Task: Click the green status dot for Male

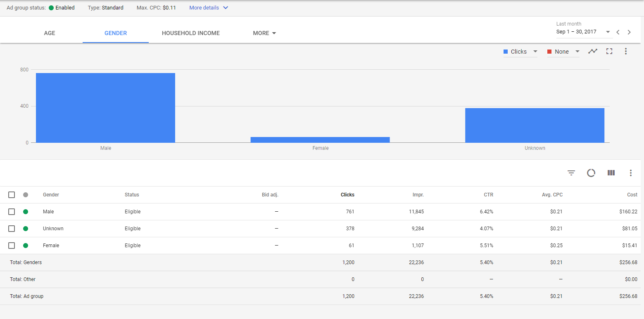Action: click(26, 212)
